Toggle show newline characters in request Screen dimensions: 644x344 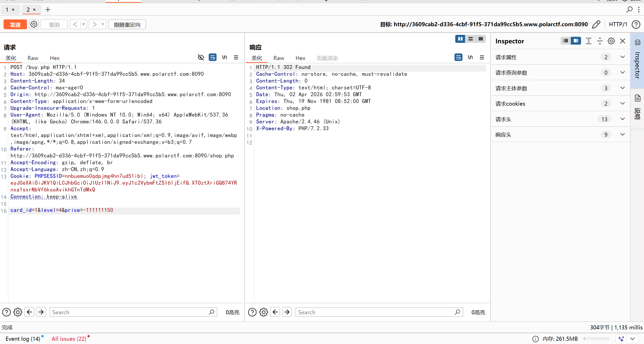pos(224,57)
